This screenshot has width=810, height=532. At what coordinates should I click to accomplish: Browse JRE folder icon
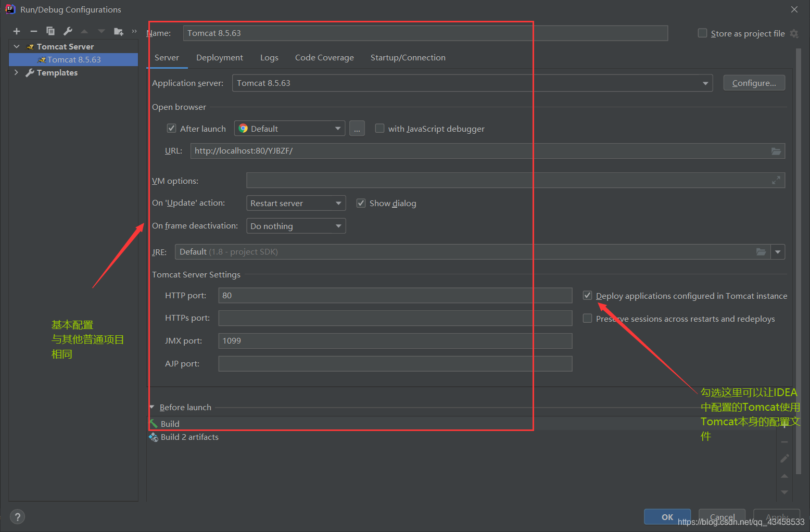tap(761, 252)
